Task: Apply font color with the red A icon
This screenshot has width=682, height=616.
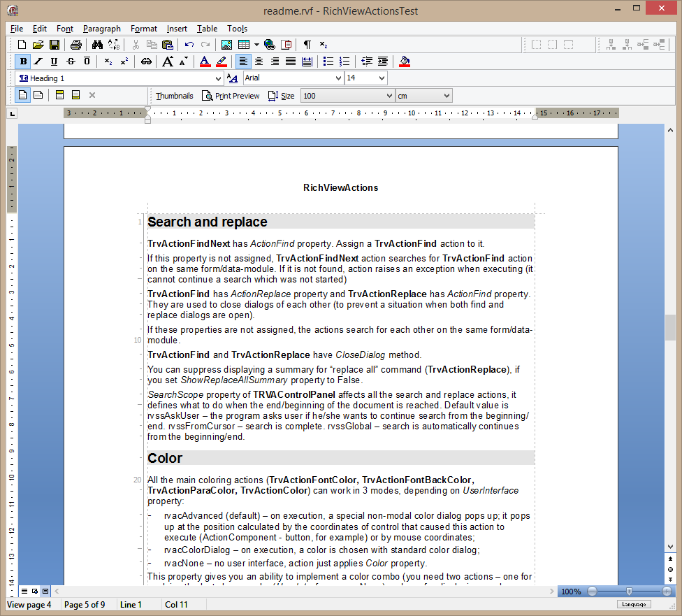Action: click(205, 62)
